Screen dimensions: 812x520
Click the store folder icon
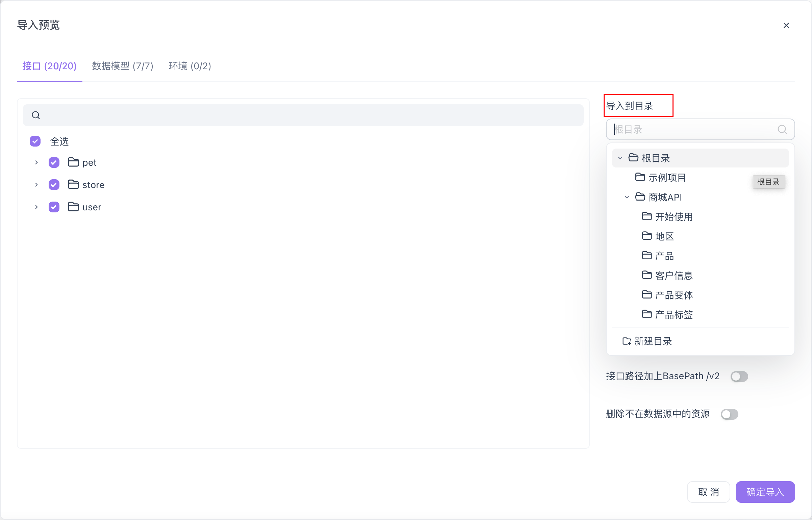tap(73, 184)
